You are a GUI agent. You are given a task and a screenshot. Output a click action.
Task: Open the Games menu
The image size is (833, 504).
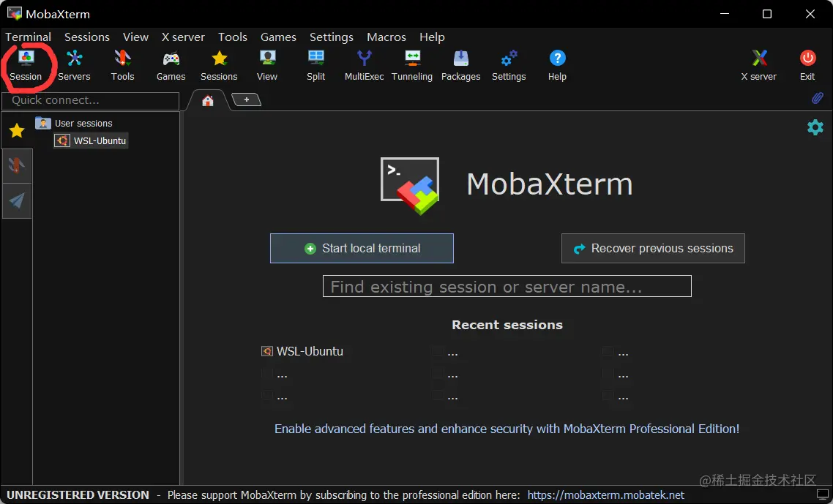coord(278,37)
